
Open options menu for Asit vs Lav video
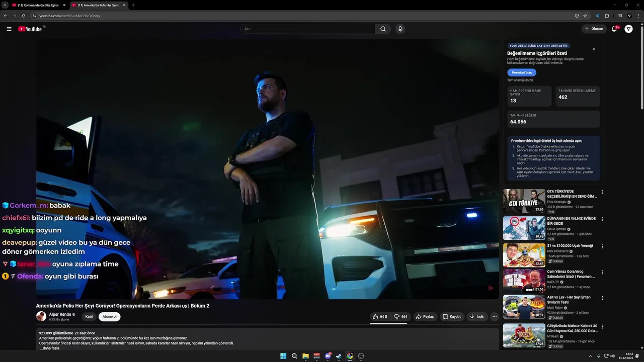[602, 298]
